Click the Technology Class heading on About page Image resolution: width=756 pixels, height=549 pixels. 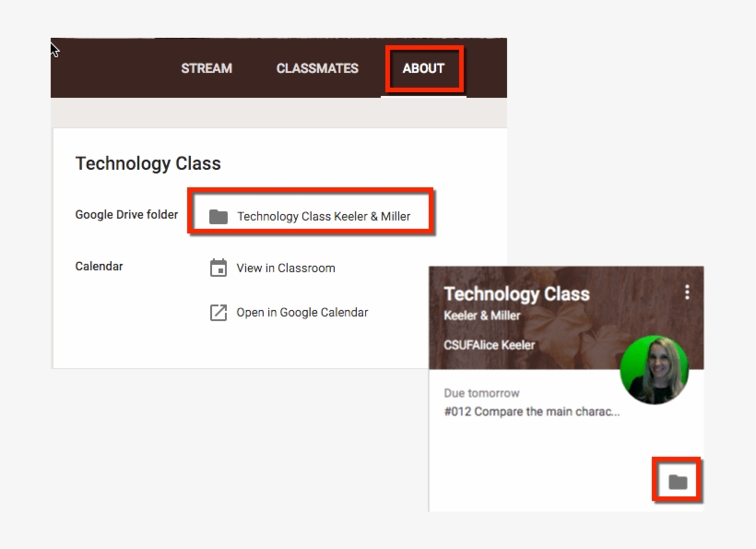click(x=148, y=163)
